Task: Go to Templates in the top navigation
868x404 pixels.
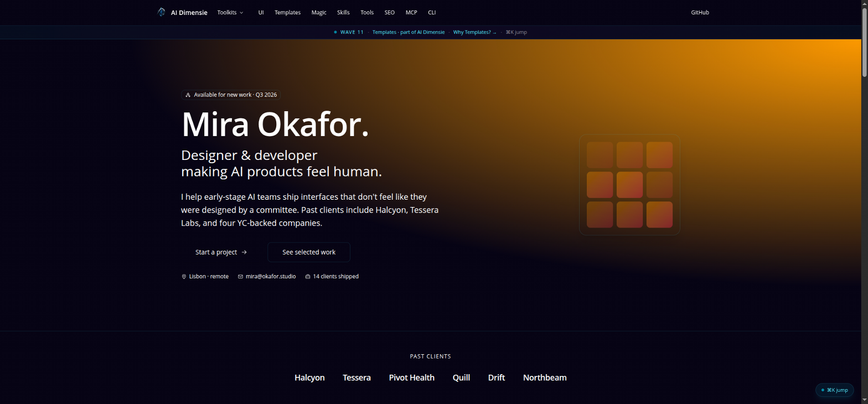Action: tap(287, 12)
